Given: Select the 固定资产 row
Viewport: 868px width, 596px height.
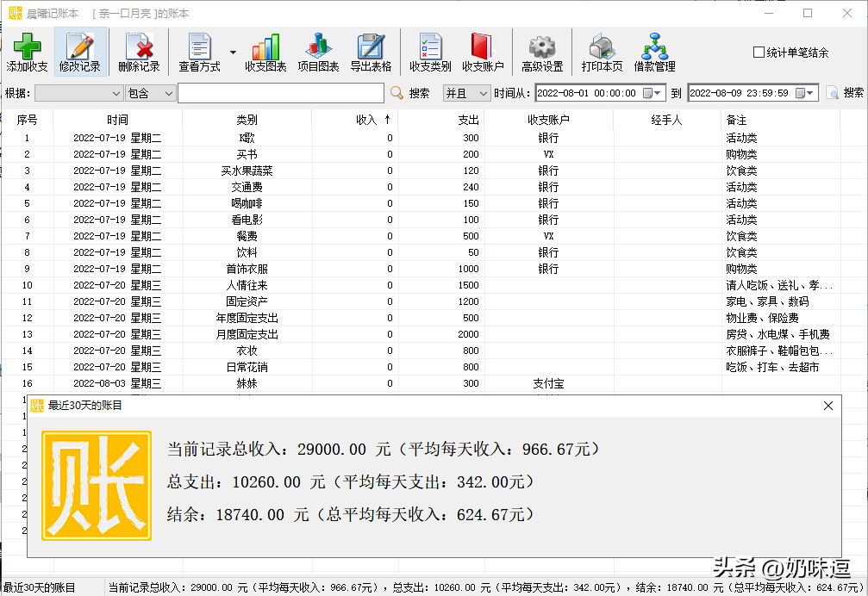Looking at the screenshot, I should point(421,301).
